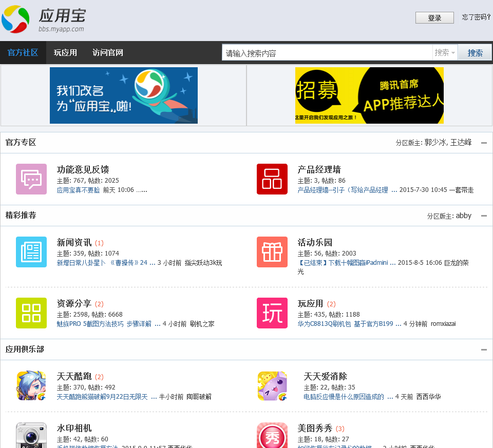Open the 招募 APP推荐达人 banner

[x=369, y=95]
